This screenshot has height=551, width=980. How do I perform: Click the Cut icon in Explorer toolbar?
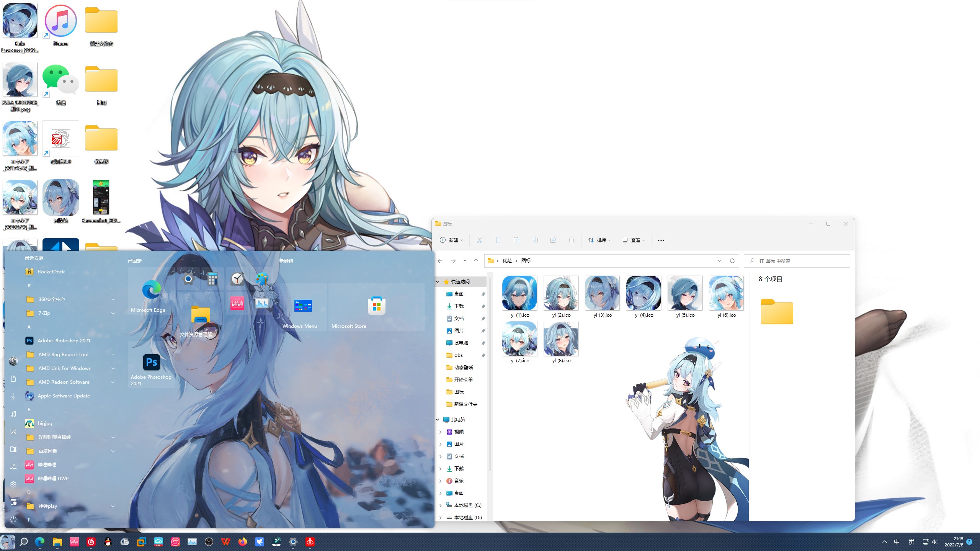point(479,240)
